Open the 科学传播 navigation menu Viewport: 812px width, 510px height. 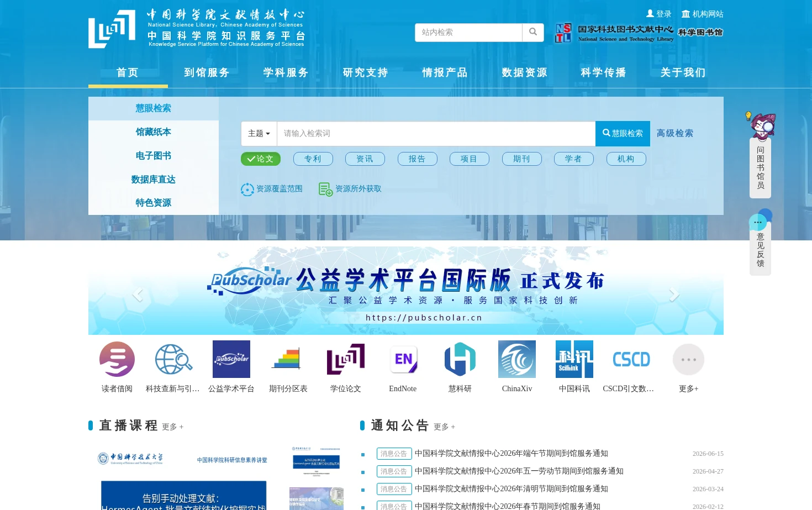point(604,72)
